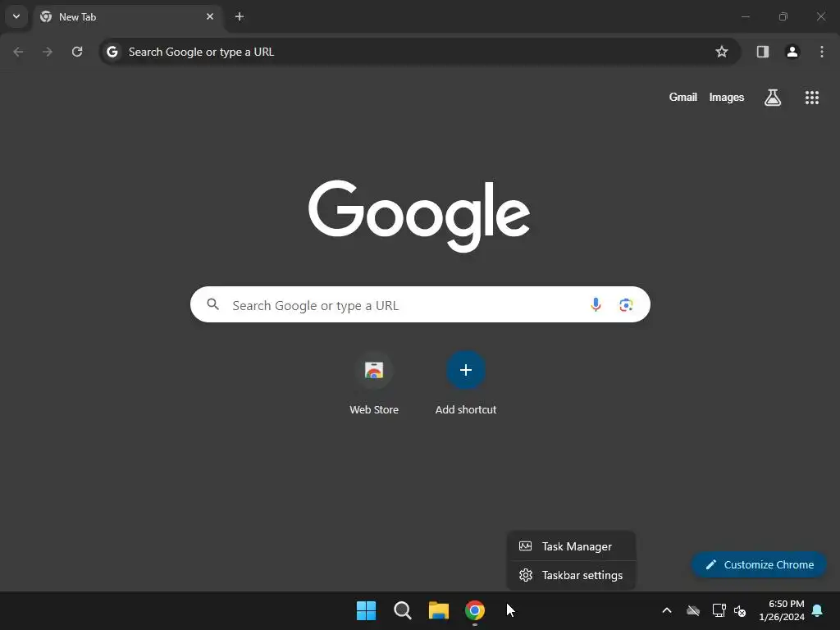Open Google apps grid
Screen dimensions: 840x630
click(812, 98)
